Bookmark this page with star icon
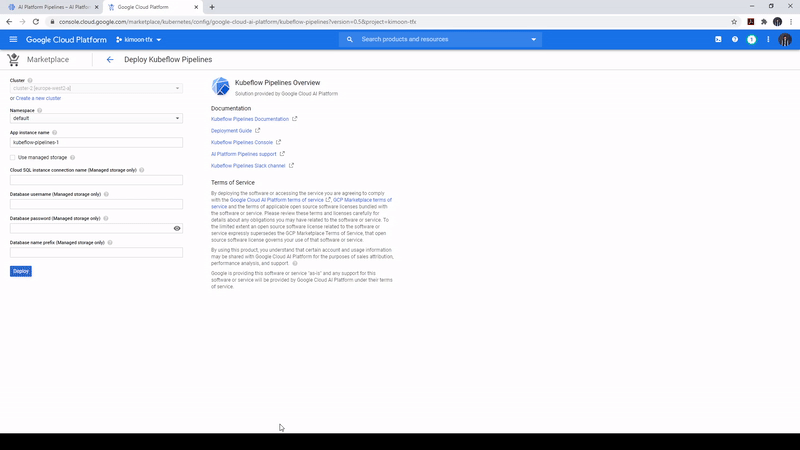The image size is (800, 450). click(x=734, y=22)
